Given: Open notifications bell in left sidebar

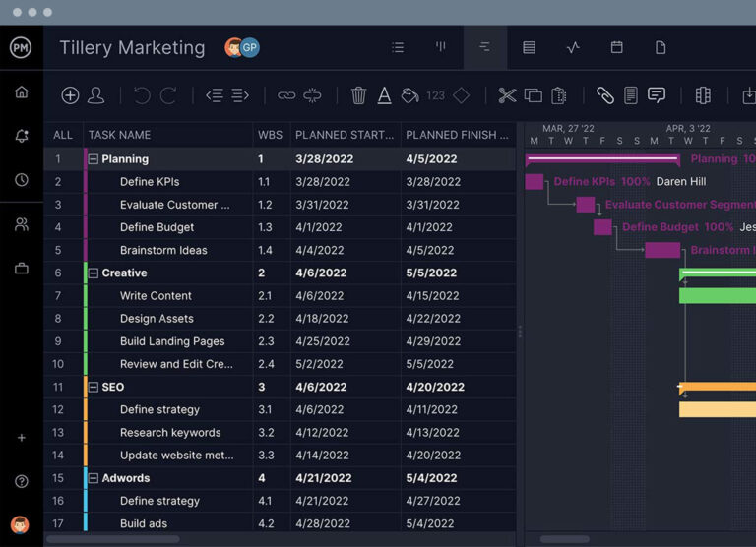Looking at the screenshot, I should (x=22, y=136).
